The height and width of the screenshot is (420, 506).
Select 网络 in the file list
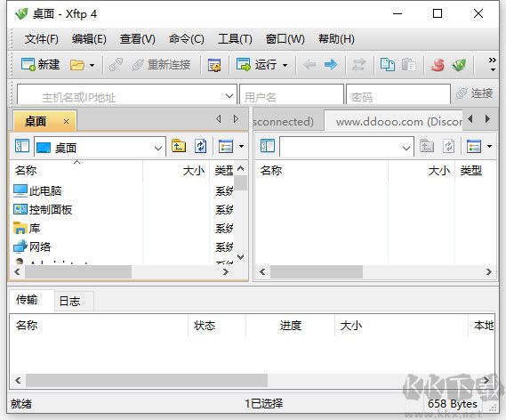[32, 247]
